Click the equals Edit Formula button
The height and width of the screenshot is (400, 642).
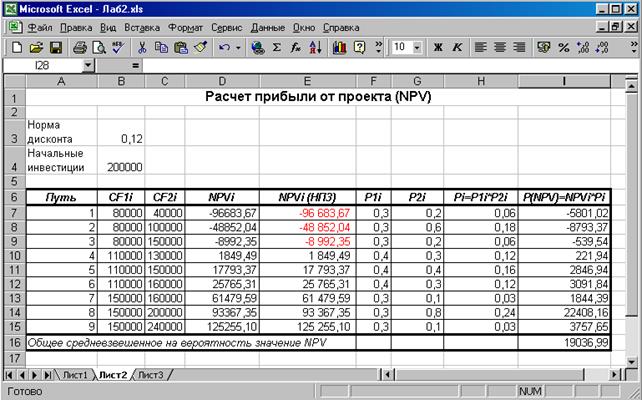tap(136, 66)
